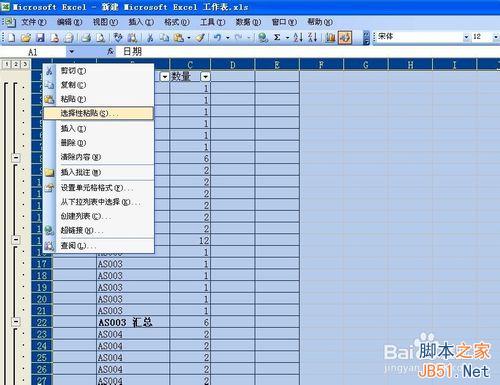500x385 pixels.
Task: Open the 数量 column filter dropdown
Action: coord(205,77)
